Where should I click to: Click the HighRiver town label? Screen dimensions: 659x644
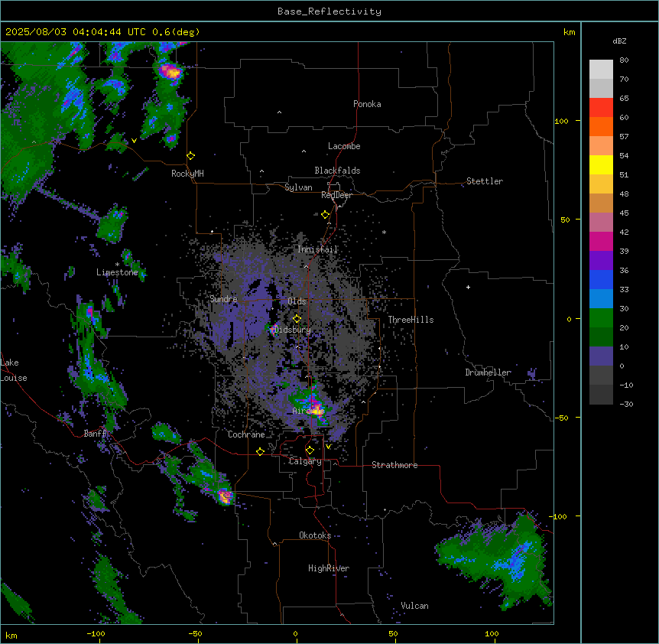[x=329, y=568]
